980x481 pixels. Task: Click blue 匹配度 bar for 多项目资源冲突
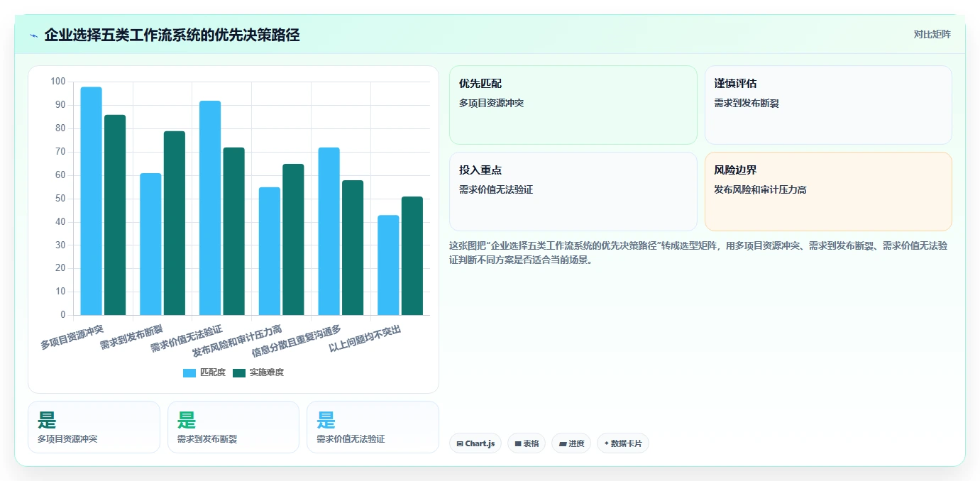[91, 201]
